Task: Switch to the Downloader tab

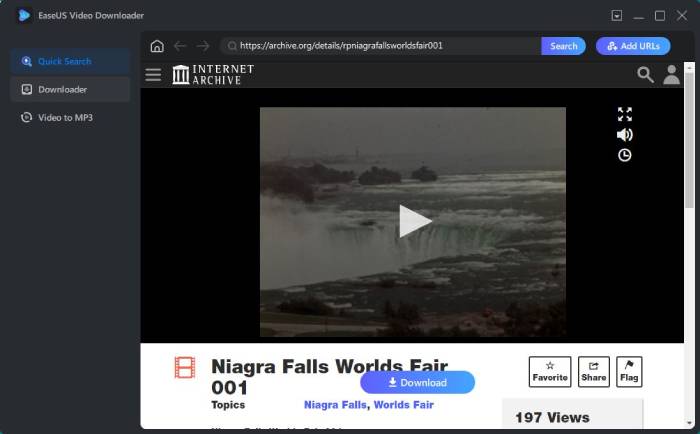Action: [62, 90]
